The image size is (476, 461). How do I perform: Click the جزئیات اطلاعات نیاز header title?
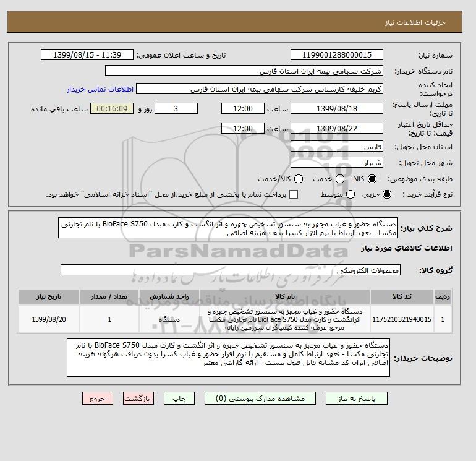(x=415, y=23)
